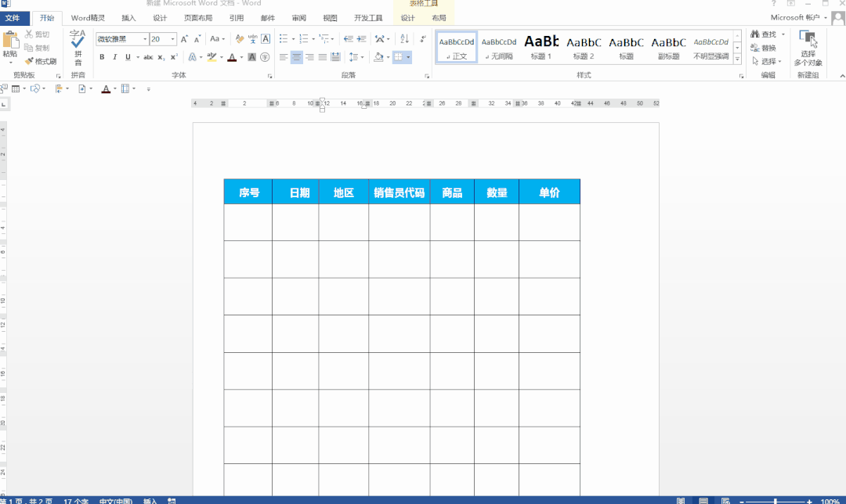Viewport: 846px width, 504px height.
Task: Click the decrease indent icon
Action: pos(349,39)
